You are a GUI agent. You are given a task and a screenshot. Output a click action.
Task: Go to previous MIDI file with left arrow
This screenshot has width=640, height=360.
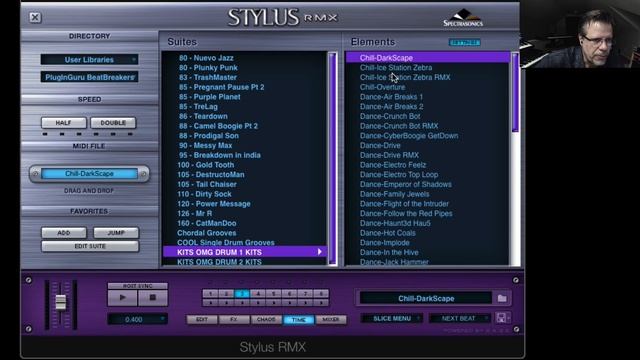(x=35, y=174)
